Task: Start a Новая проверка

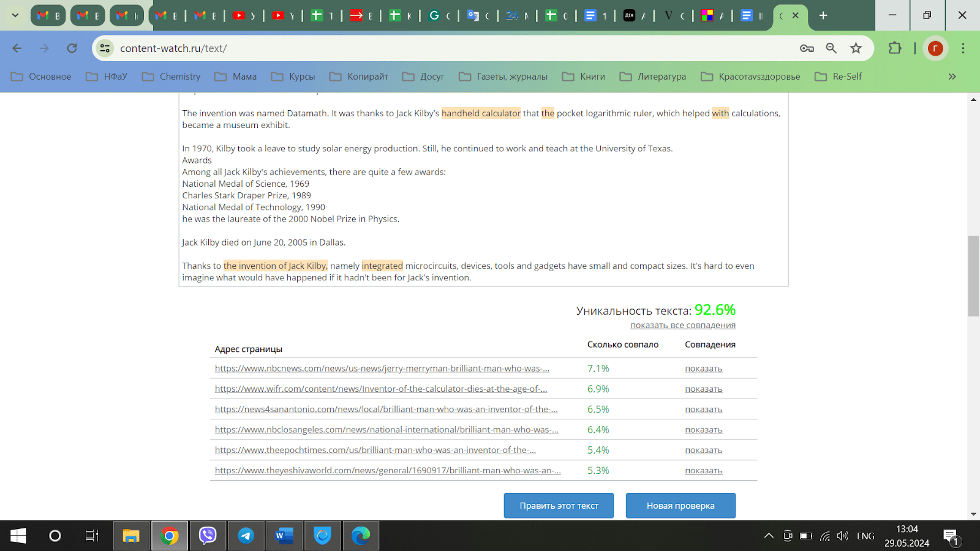Action: point(680,506)
